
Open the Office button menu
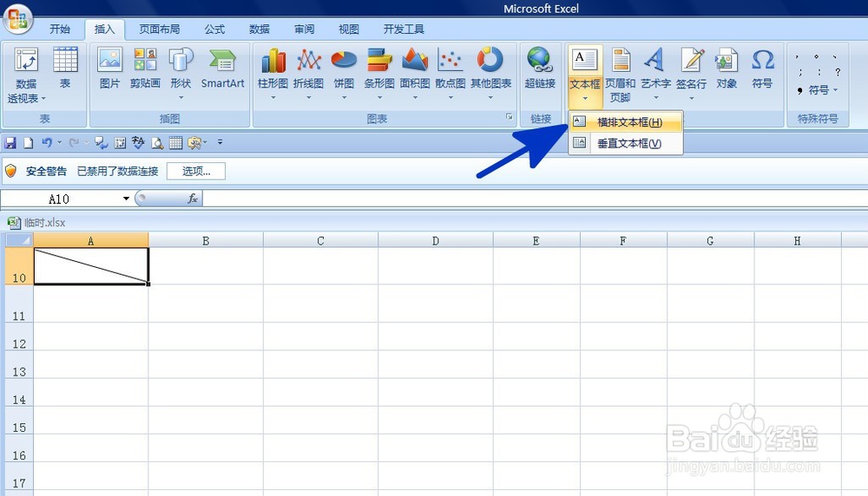pyautogui.click(x=17, y=19)
